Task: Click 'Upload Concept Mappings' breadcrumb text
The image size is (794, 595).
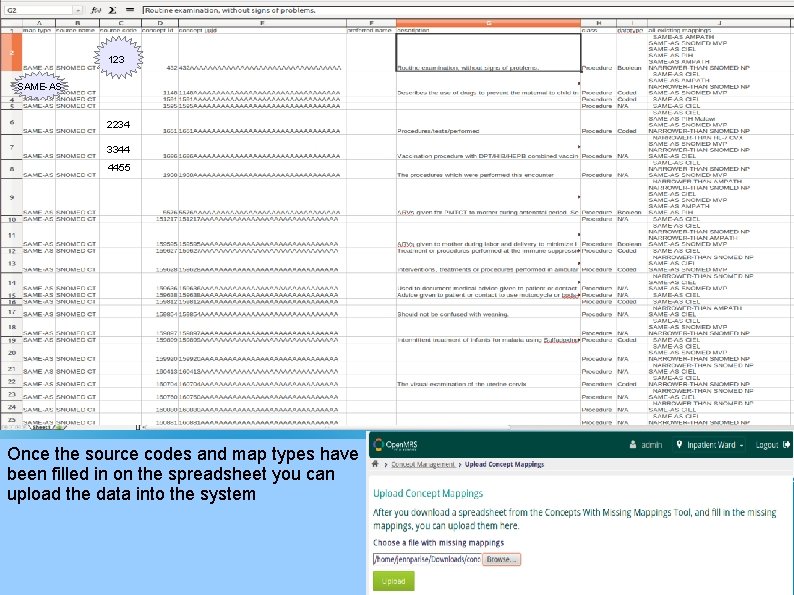Action: point(504,464)
